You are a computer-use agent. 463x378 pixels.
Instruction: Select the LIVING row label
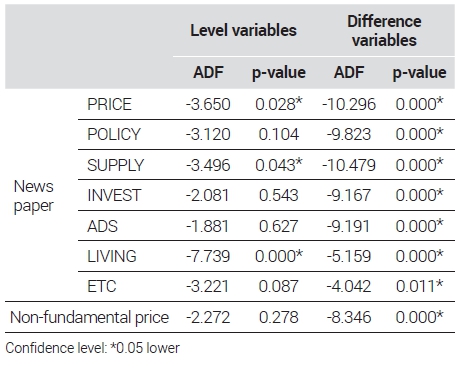[x=112, y=256]
